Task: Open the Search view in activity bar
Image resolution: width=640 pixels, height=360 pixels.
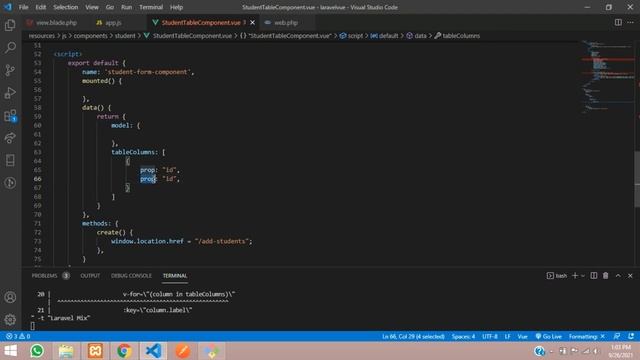Action: pyautogui.click(x=10, y=47)
